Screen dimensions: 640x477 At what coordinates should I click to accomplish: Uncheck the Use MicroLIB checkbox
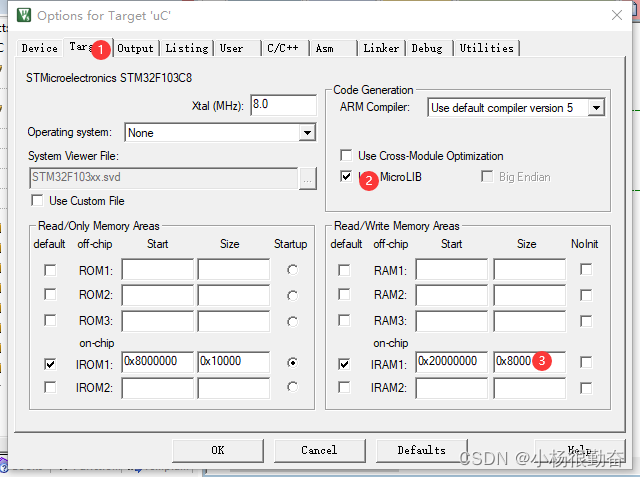tap(346, 177)
